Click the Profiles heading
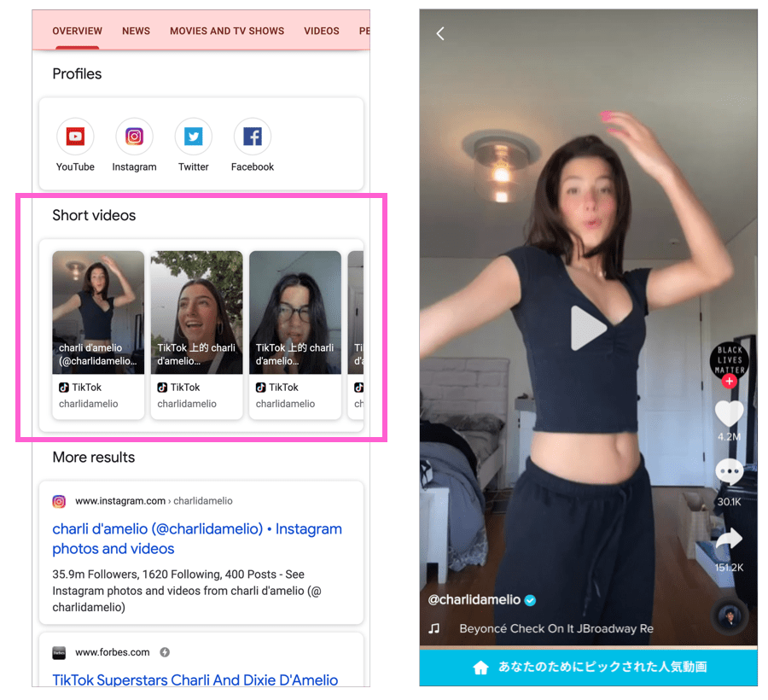This screenshot has width=768, height=700. tap(77, 74)
